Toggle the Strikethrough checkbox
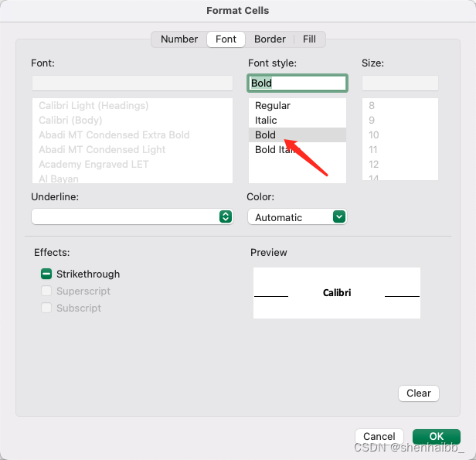This screenshot has width=476, height=460. tap(46, 274)
